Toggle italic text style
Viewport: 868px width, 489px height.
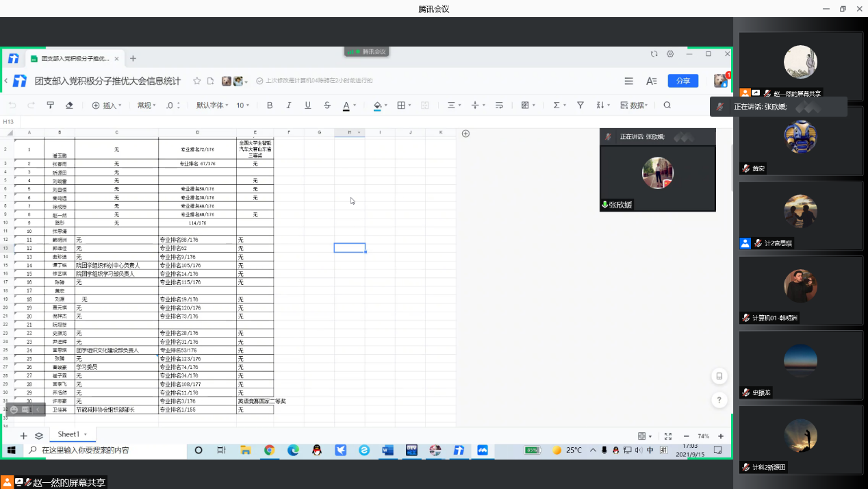(289, 105)
